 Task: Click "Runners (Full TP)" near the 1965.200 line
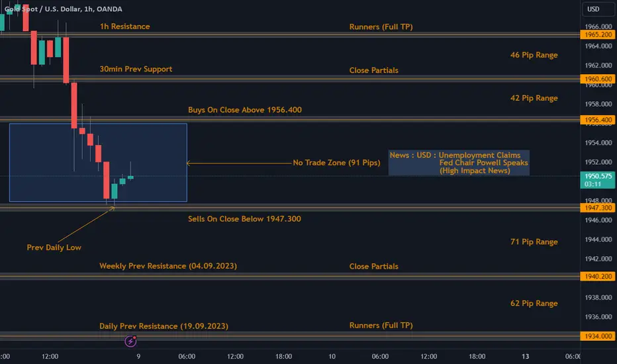(381, 26)
